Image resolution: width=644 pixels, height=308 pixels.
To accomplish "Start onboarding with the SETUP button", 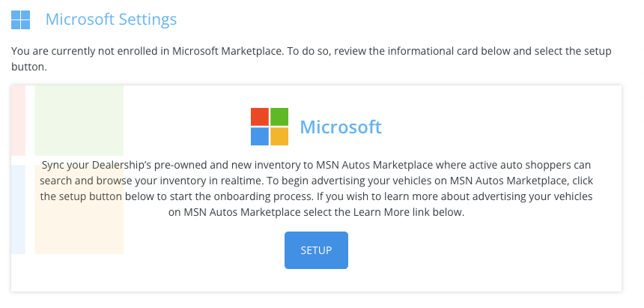I will click(316, 250).
